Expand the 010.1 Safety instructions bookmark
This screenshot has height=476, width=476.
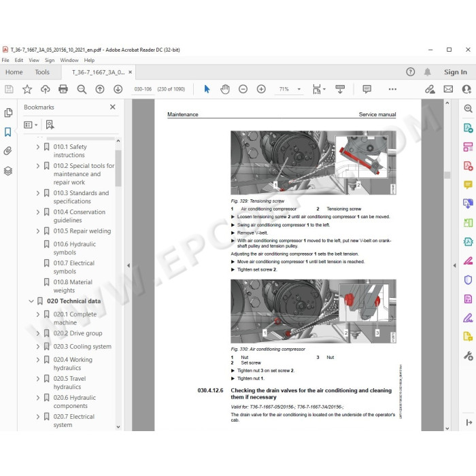[x=37, y=147]
